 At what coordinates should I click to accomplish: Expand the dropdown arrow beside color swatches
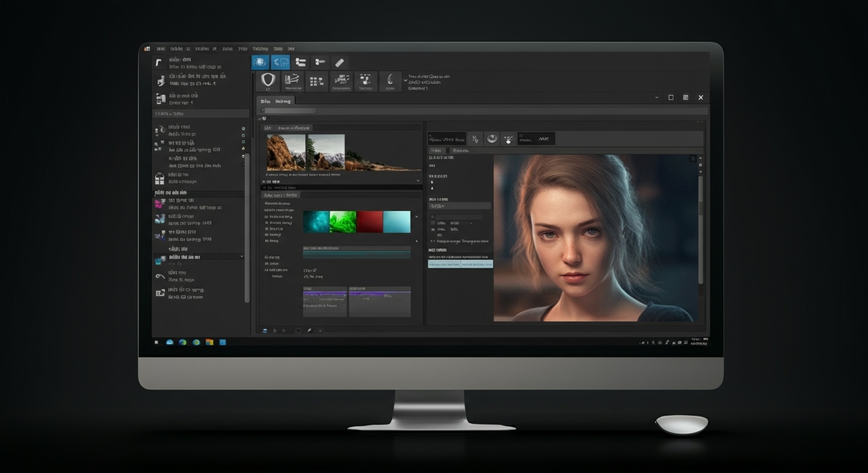coord(417,217)
